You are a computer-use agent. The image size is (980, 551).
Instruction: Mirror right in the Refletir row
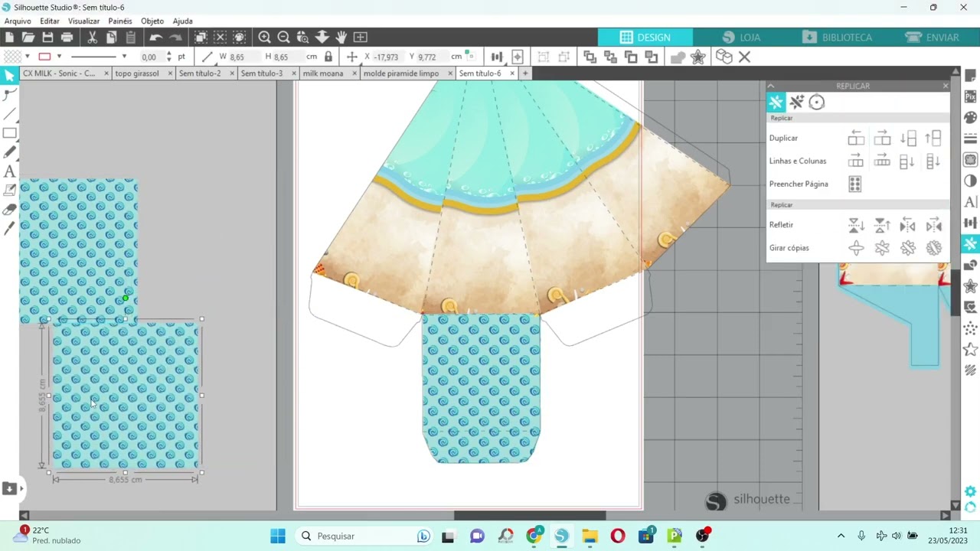934,225
